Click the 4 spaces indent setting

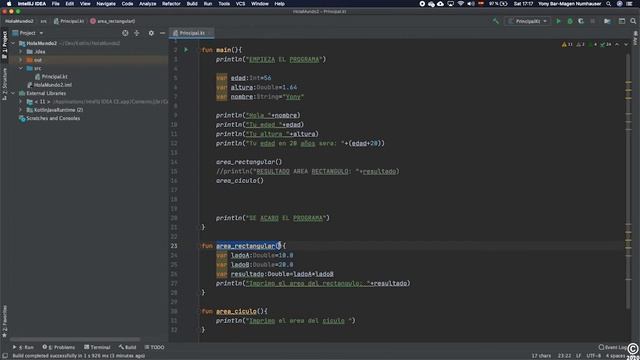coord(616,356)
